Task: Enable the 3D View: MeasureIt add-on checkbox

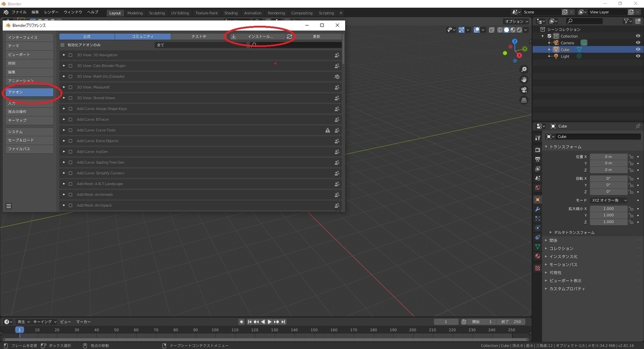Action: [70, 87]
